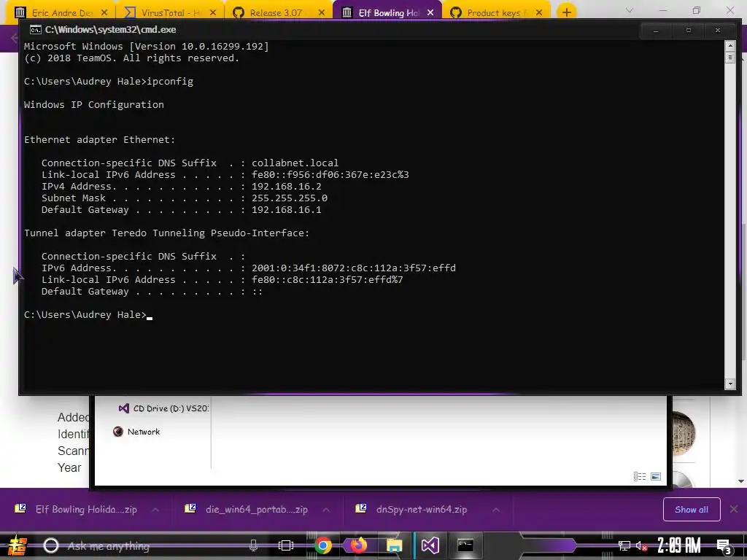Click the Subnet Mask 255.255.255.0 value
Viewport: 747px width, 560px height.
click(289, 198)
